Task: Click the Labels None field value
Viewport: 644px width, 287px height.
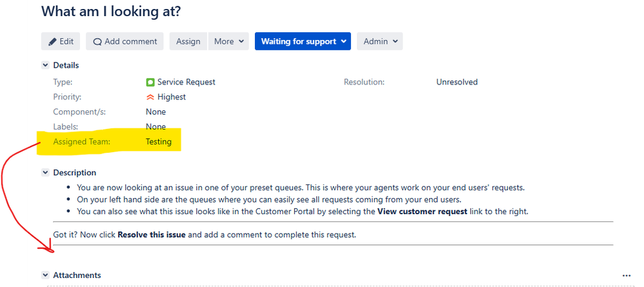Action: click(x=156, y=127)
